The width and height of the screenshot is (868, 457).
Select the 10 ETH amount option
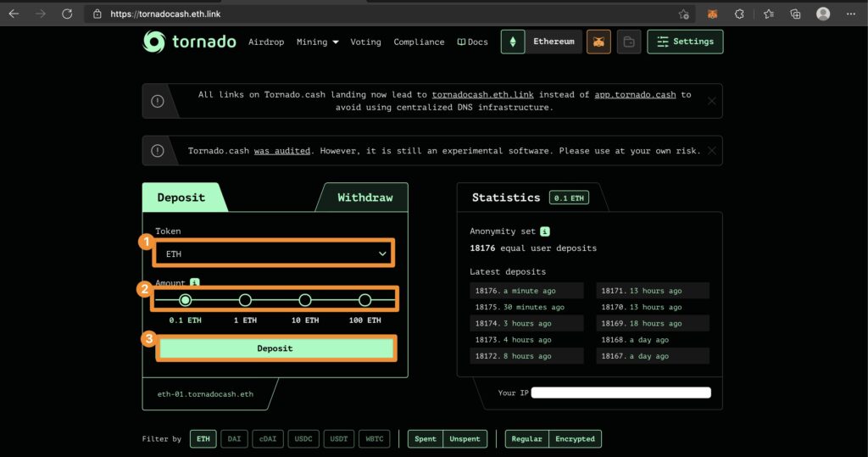click(x=305, y=300)
